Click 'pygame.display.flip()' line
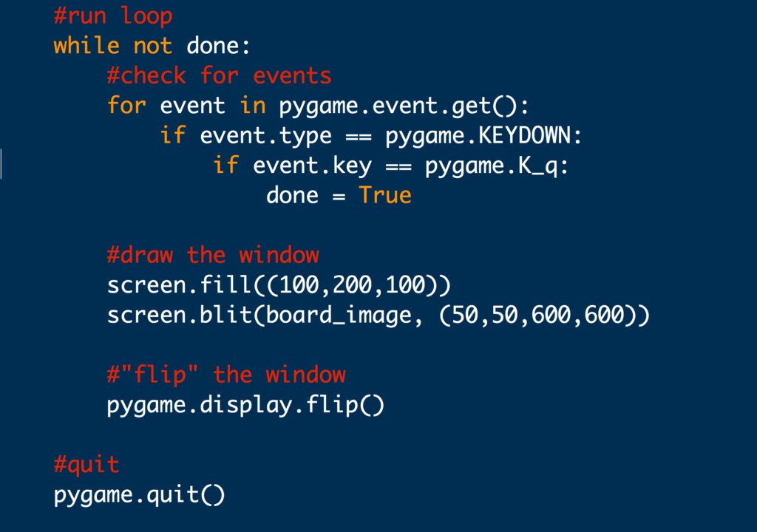 245,405
